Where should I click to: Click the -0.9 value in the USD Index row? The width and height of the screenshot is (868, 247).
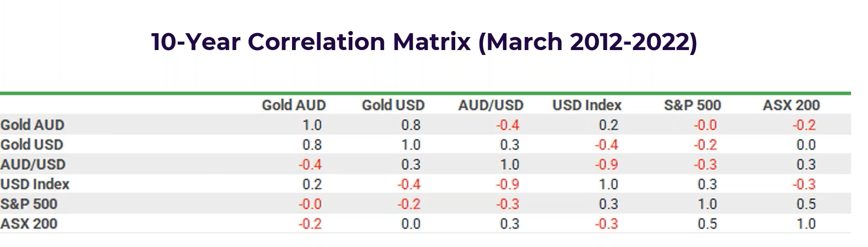tap(507, 184)
